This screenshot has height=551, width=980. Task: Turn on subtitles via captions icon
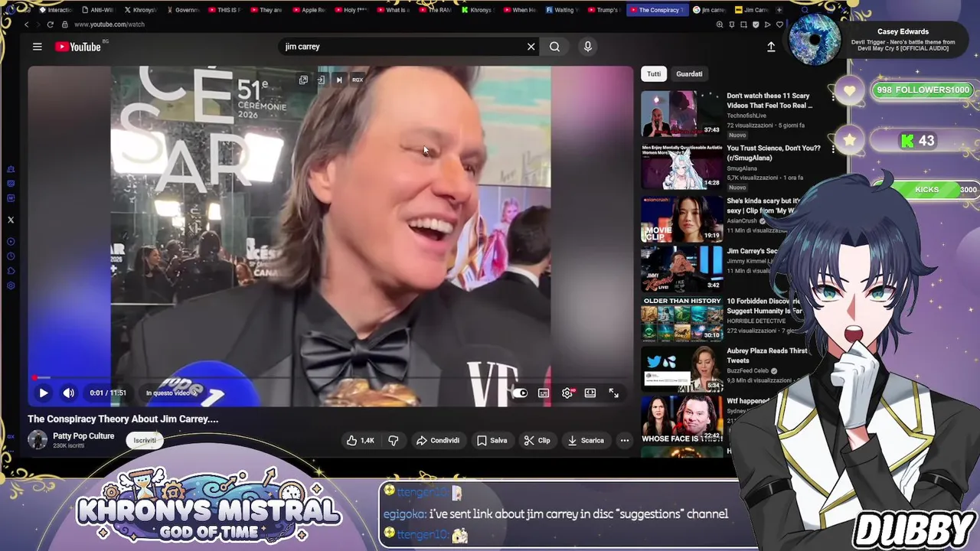pos(544,393)
